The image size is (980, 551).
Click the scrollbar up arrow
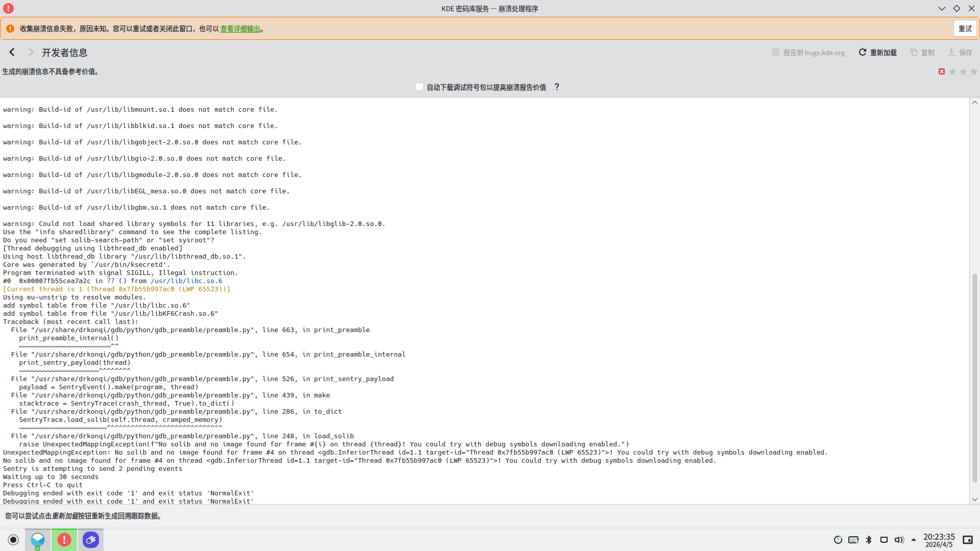[975, 103]
